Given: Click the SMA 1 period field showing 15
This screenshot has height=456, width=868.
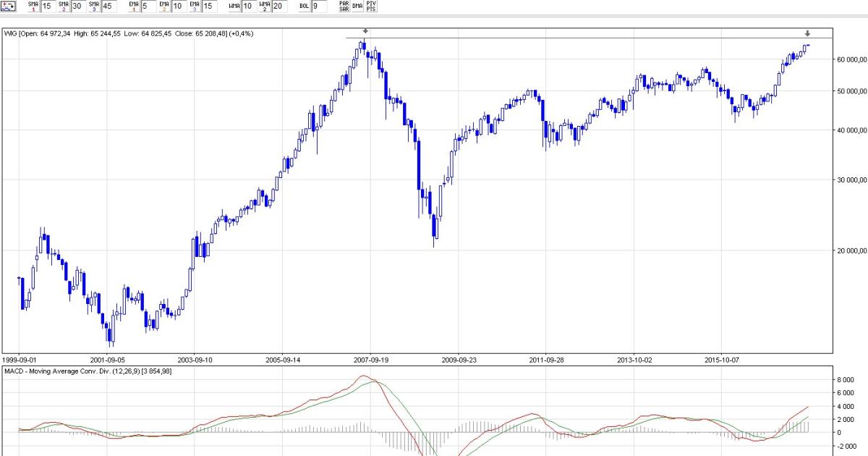Looking at the screenshot, I should 47,7.
